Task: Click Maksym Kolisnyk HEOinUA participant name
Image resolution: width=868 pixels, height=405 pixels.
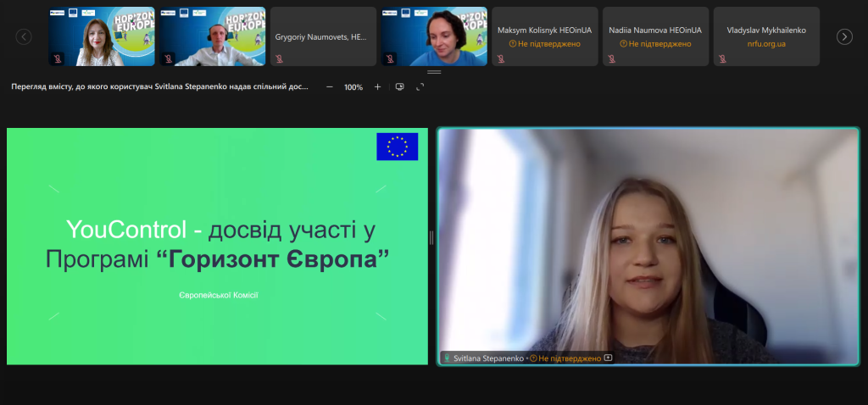Action: (545, 31)
